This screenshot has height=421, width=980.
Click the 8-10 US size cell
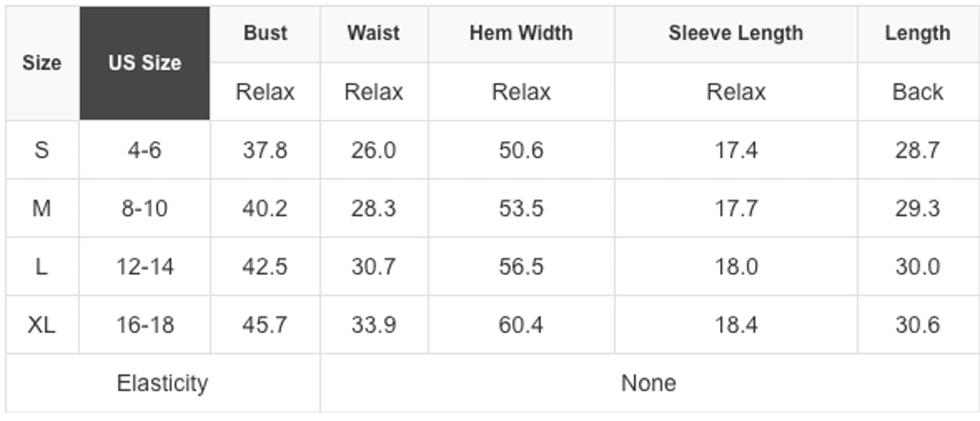(x=145, y=208)
